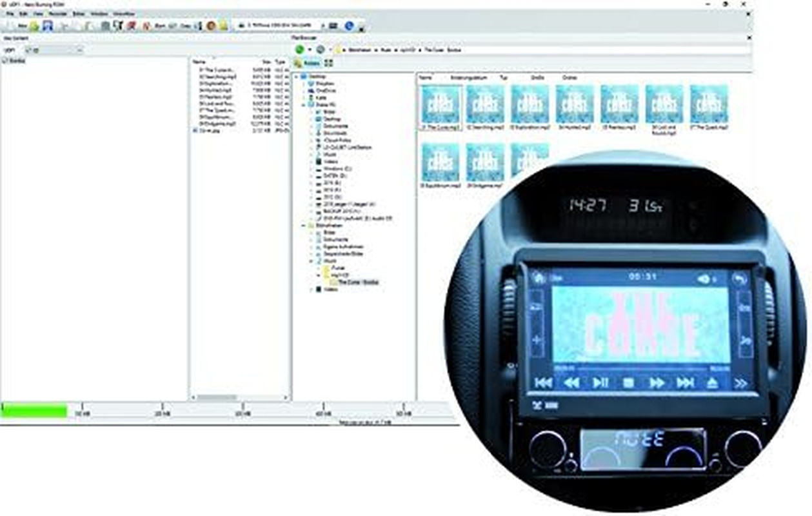This screenshot has height=516, width=812.
Task: Click the Burn button in the toolbar
Action: click(x=152, y=26)
